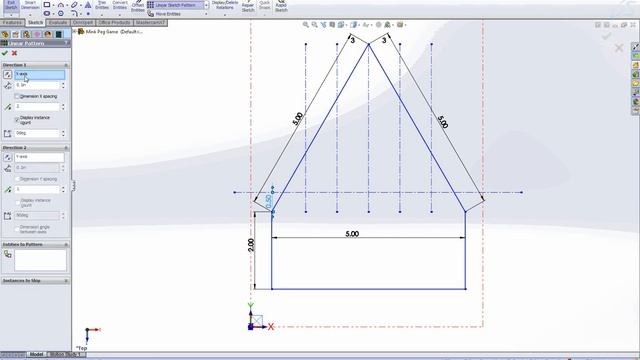Click the Exit Sketch button
The image size is (640, 360).
click(11, 6)
